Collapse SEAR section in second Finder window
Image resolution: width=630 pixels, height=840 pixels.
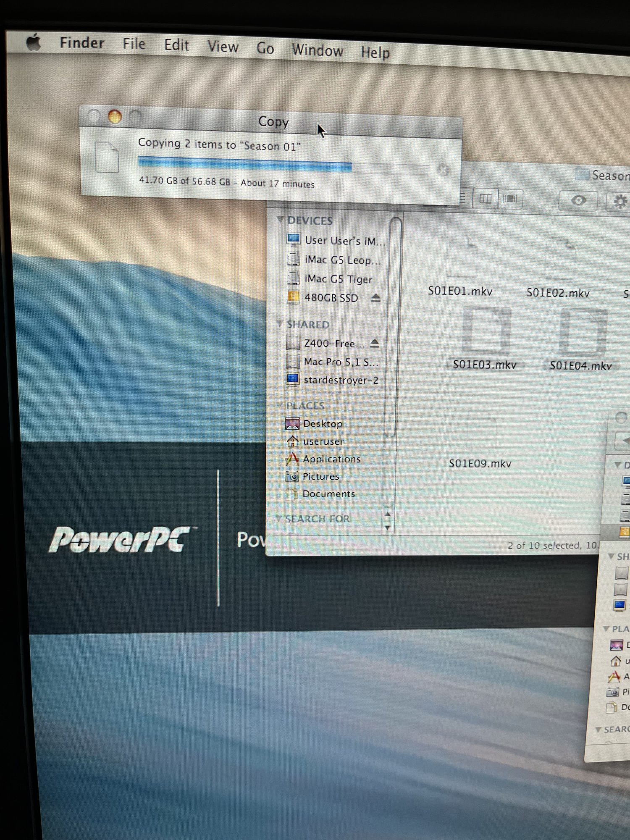598,730
